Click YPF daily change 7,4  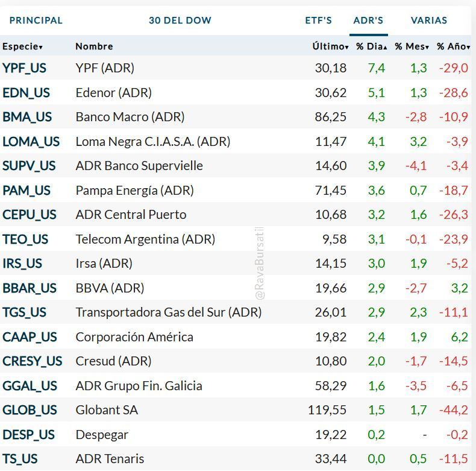pos(377,68)
